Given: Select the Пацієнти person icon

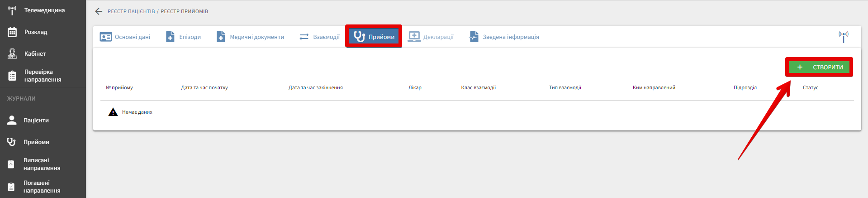Looking at the screenshot, I should (x=12, y=121).
